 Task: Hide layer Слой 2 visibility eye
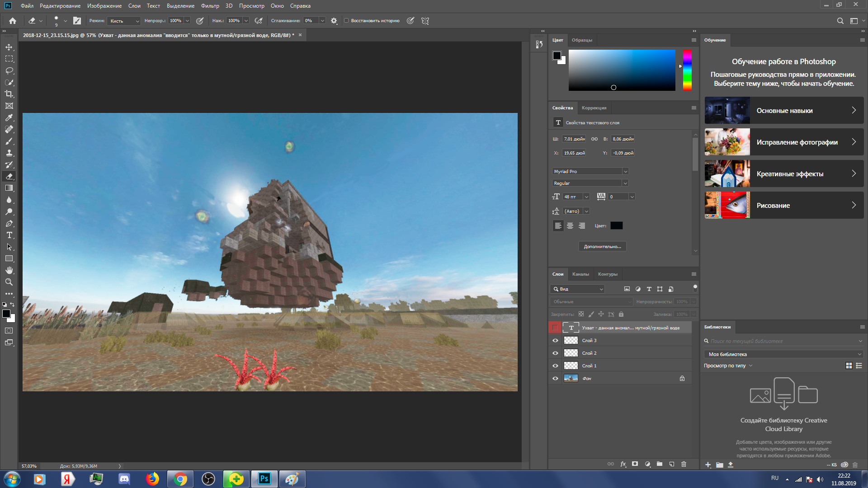[556, 353]
